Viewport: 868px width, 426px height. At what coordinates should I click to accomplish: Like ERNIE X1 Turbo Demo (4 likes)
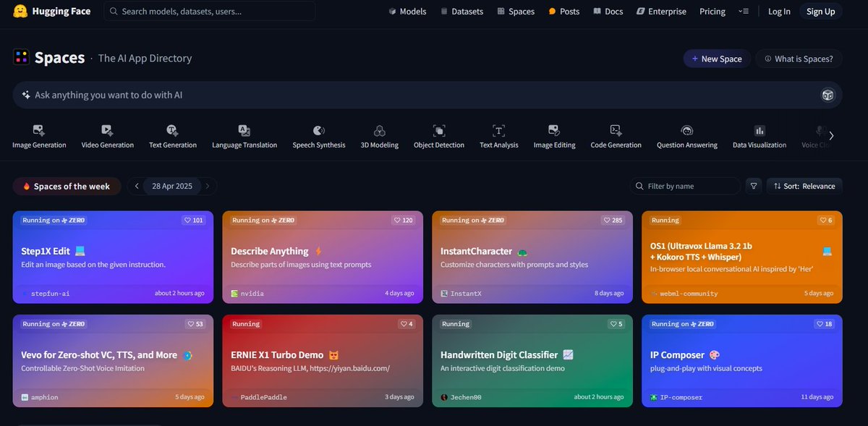point(407,324)
